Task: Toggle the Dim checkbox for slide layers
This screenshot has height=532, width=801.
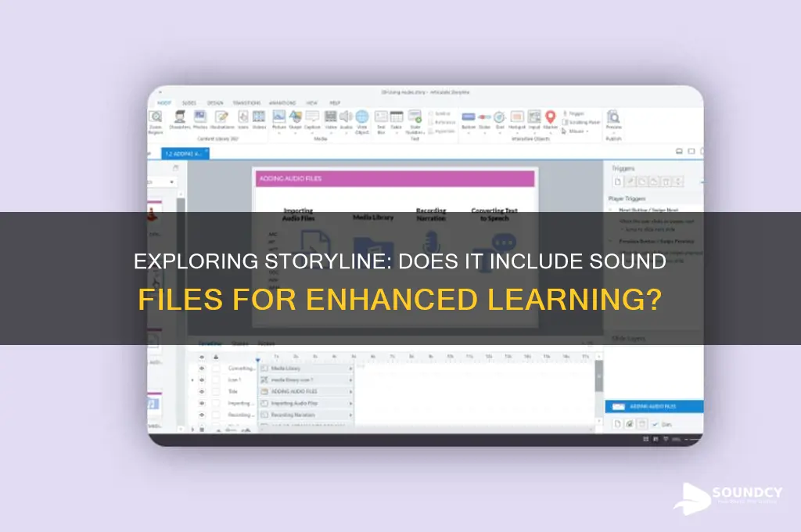Action: [656, 425]
